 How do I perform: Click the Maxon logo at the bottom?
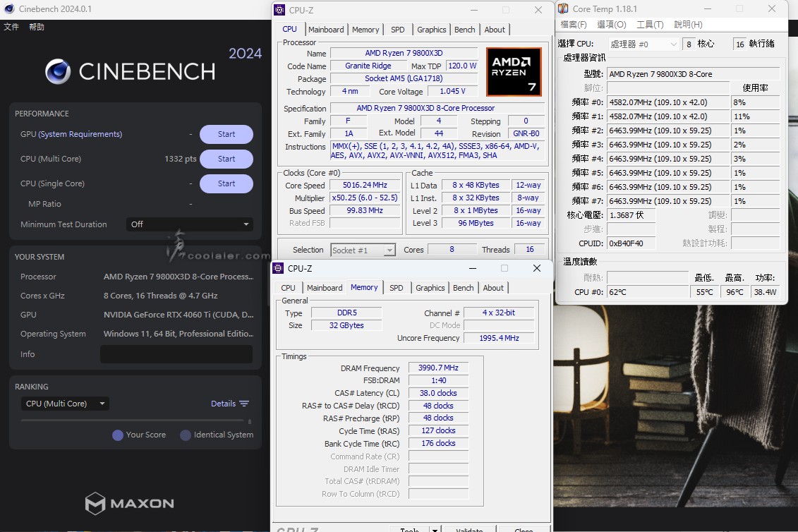click(130, 503)
